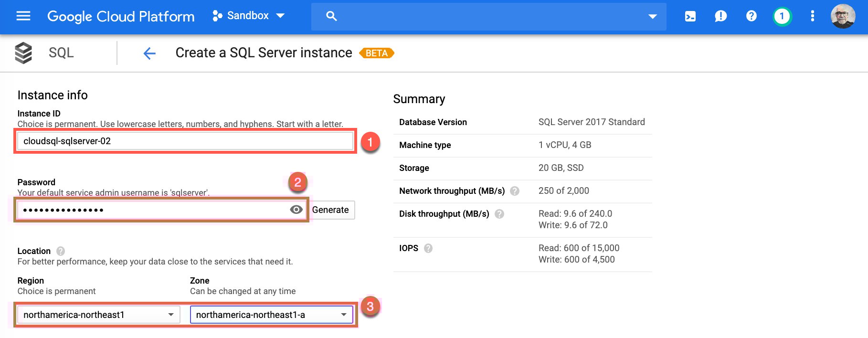Image resolution: width=868 pixels, height=338 pixels.
Task: Open the hamburger navigation menu
Action: coord(23,16)
